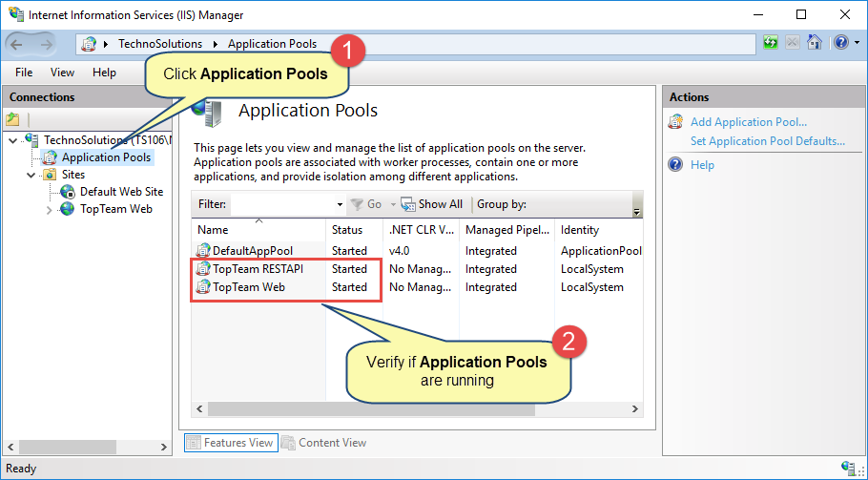Sort by the Status column header
This screenshot has height=480, width=868.
tap(354, 230)
